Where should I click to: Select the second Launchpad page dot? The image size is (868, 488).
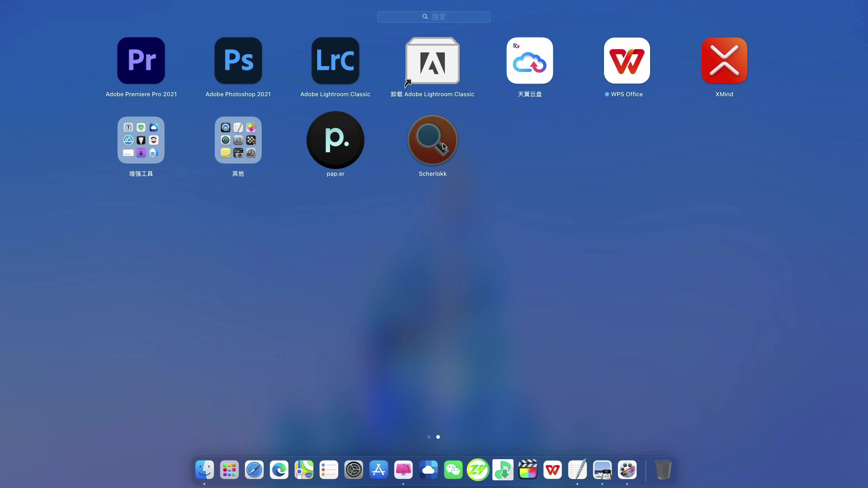tap(438, 437)
